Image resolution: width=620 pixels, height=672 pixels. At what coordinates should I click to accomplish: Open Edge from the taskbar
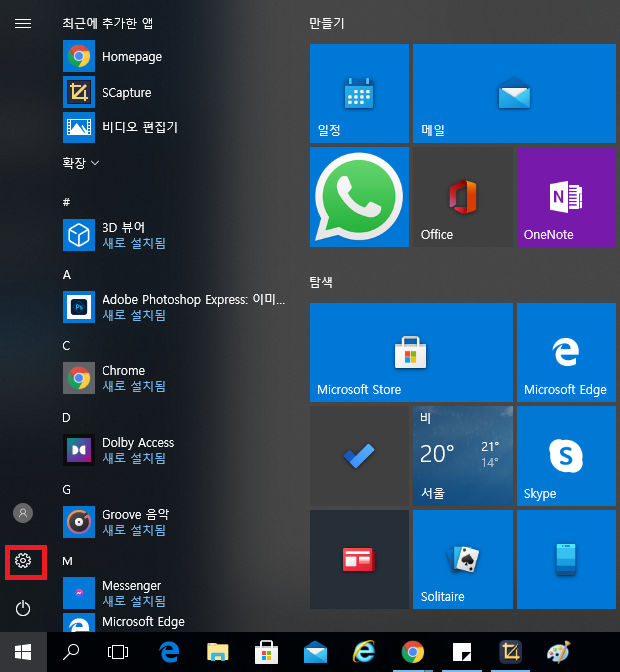(169, 652)
